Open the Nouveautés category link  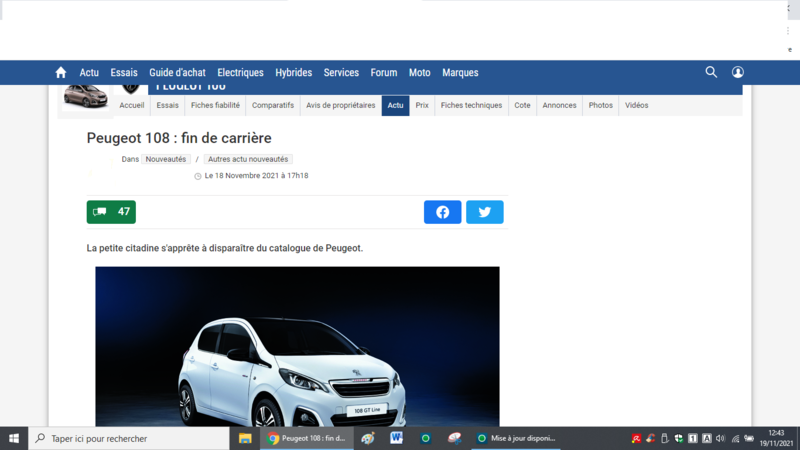coord(166,159)
